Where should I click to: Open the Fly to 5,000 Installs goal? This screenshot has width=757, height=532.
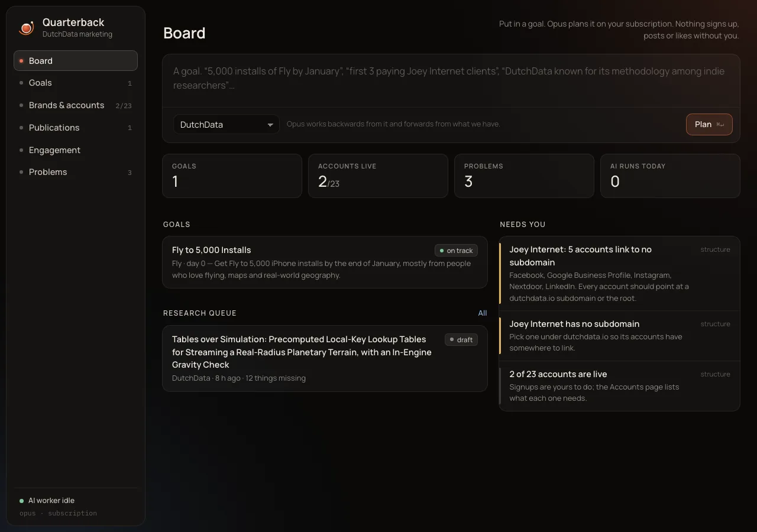tap(325, 262)
